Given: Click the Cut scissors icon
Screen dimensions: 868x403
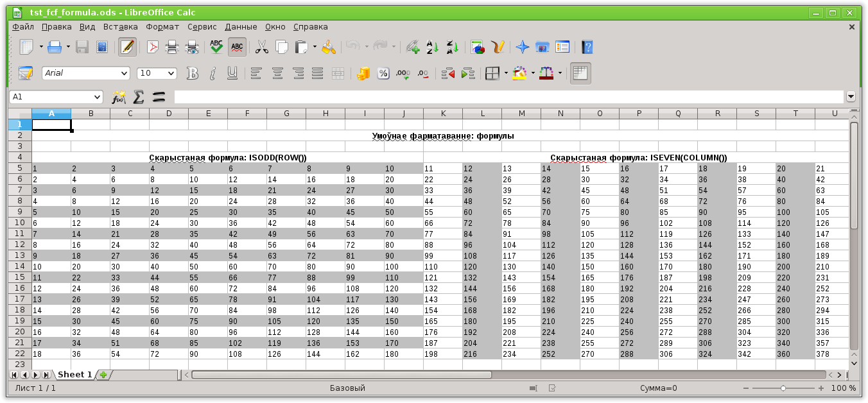Looking at the screenshot, I should (x=262, y=47).
